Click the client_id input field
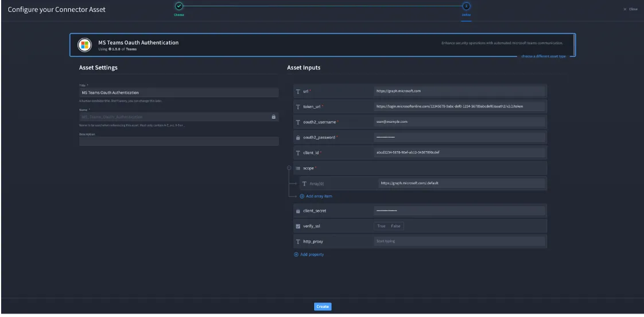Viewport: 644px width, 317px height. pyautogui.click(x=459, y=153)
